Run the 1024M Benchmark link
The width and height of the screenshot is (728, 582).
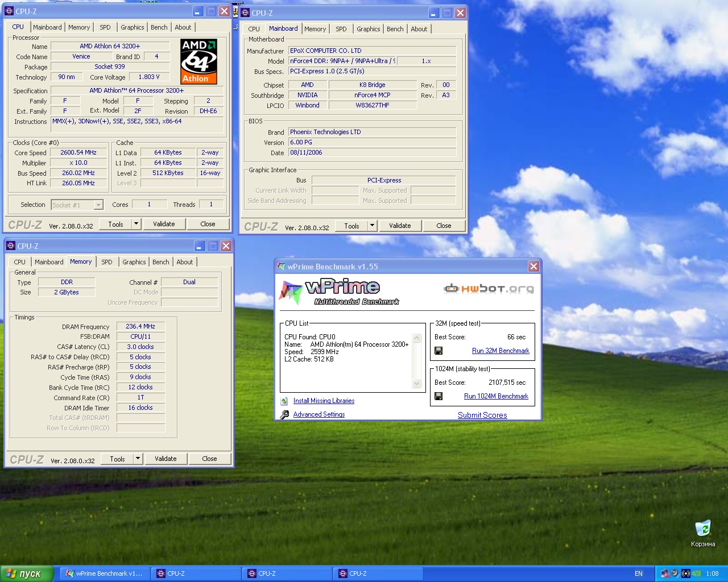[x=496, y=396]
